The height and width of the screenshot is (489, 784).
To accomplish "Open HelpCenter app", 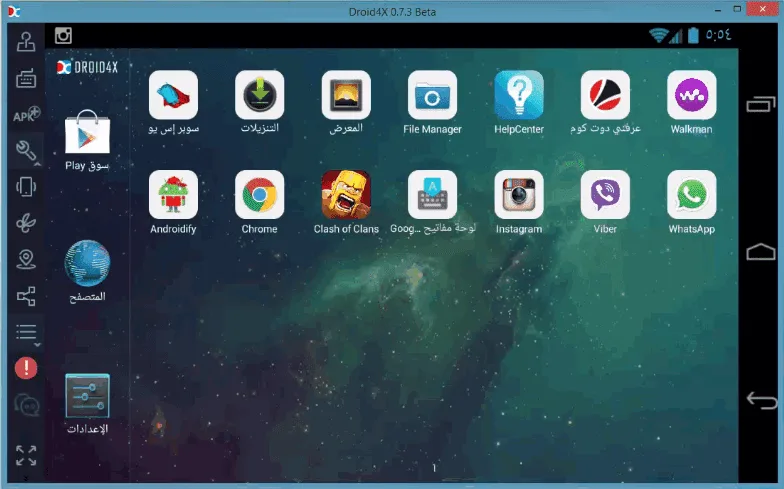I will [519, 95].
